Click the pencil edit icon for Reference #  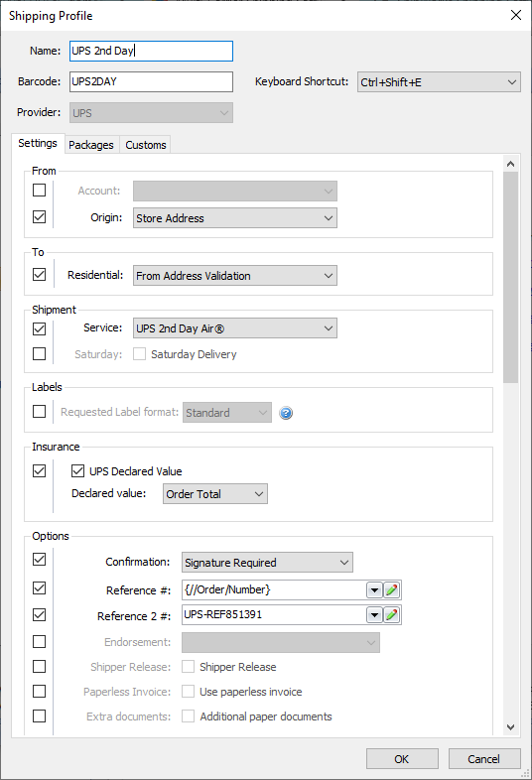click(x=392, y=590)
